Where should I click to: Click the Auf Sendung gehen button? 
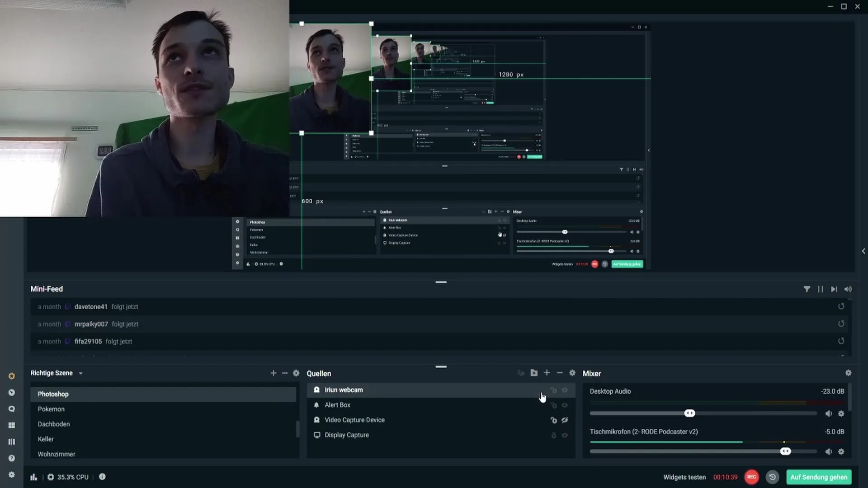coord(819,477)
